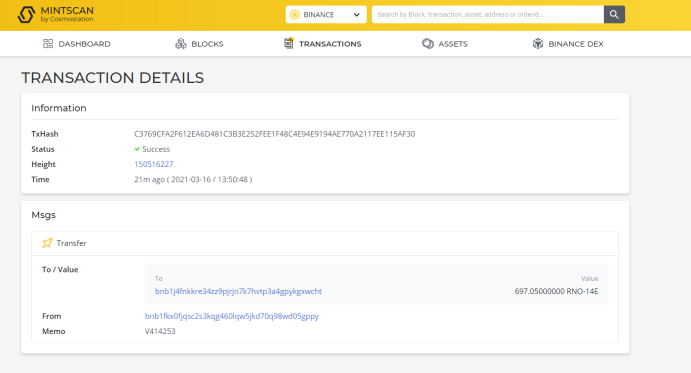
Task: Open recipient address bnb1j4fnkkre… link
Action: point(238,291)
